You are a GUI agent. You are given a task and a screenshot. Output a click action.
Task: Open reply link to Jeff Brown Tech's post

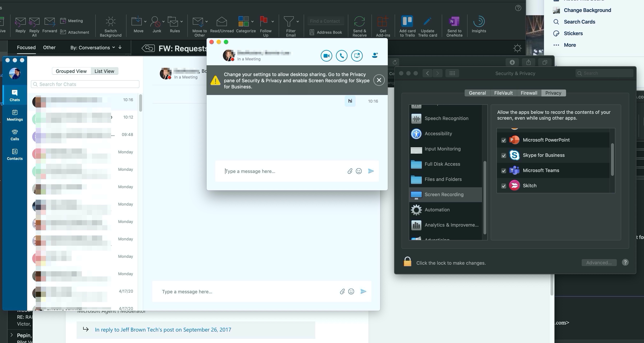coord(163,329)
